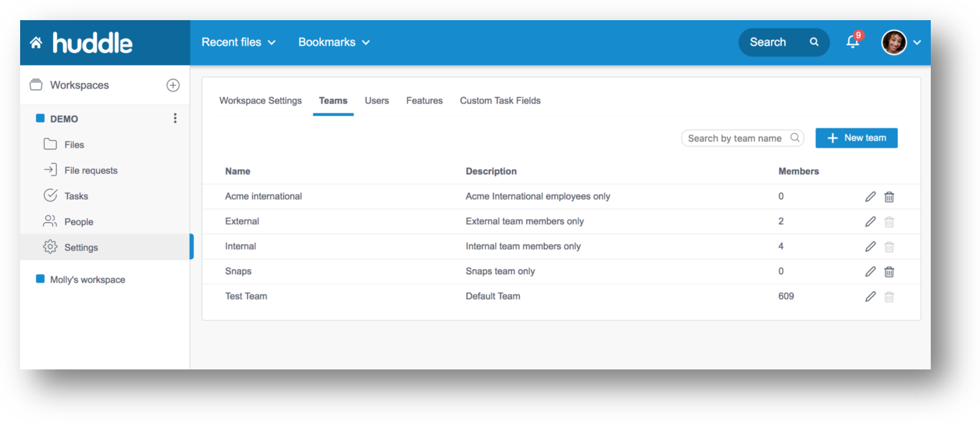
Task: Click the magnifier in team search field
Action: (x=794, y=138)
